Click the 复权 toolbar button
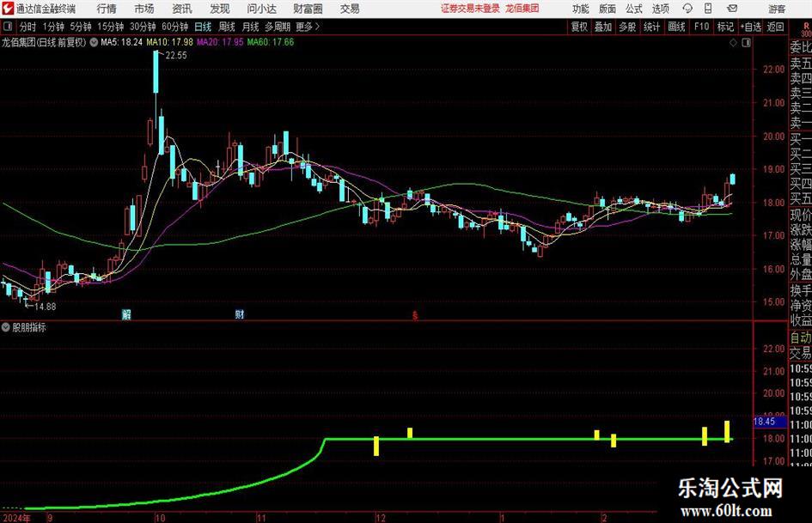812x523 pixels. pyautogui.click(x=579, y=27)
